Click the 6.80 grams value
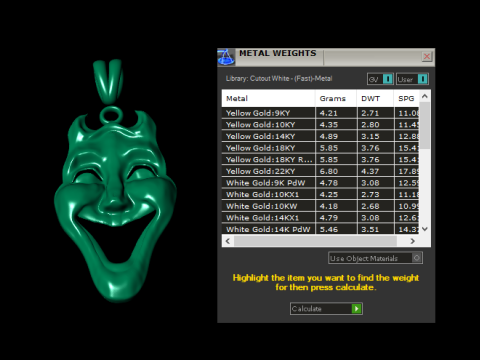 point(329,171)
